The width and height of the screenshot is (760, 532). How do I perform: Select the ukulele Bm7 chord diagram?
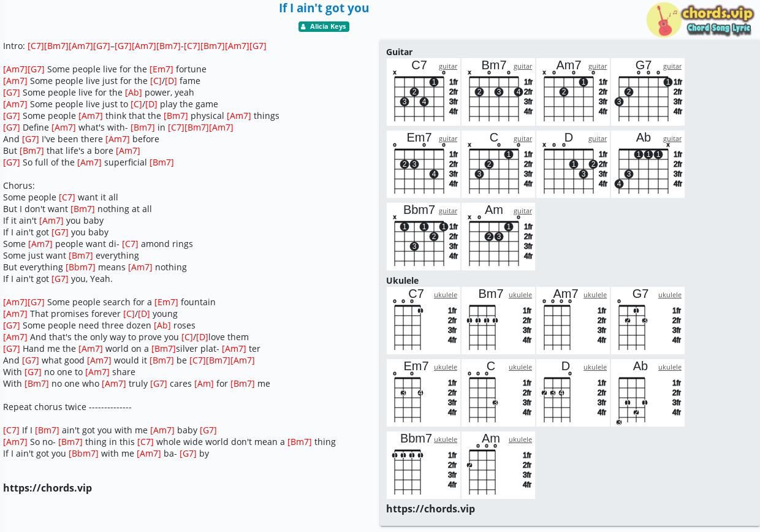(498, 321)
